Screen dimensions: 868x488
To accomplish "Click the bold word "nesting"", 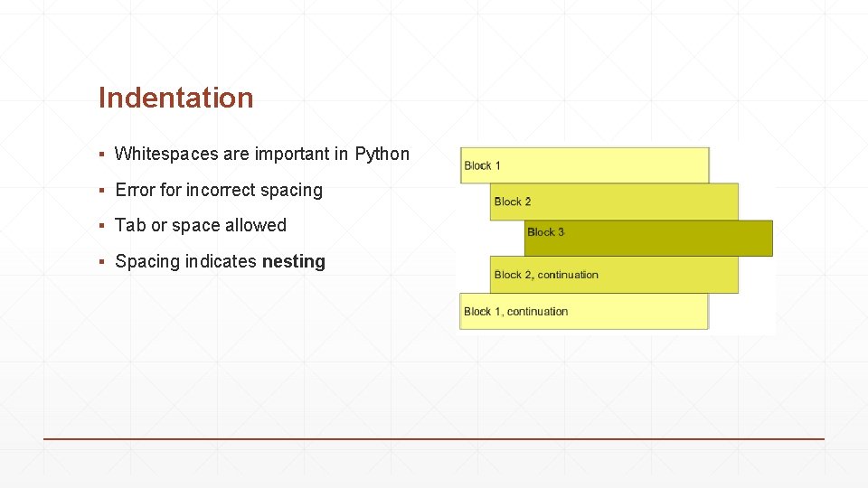I will pos(293,261).
